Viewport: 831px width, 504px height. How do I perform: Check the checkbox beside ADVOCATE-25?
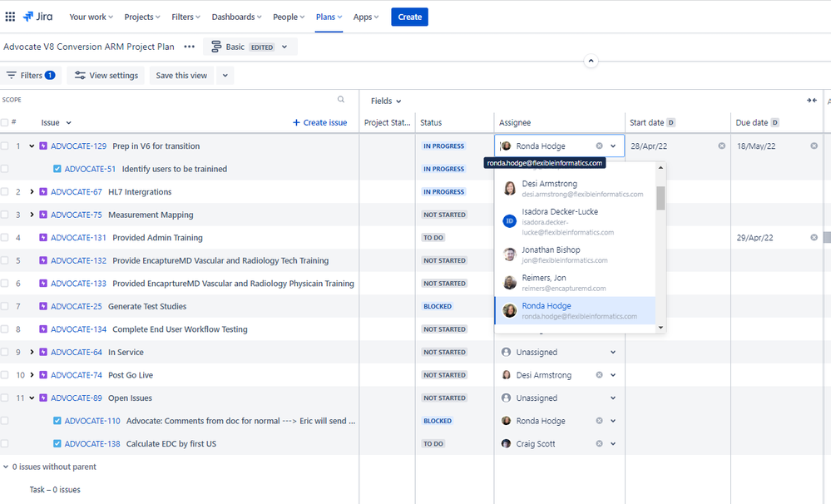(x=5, y=306)
